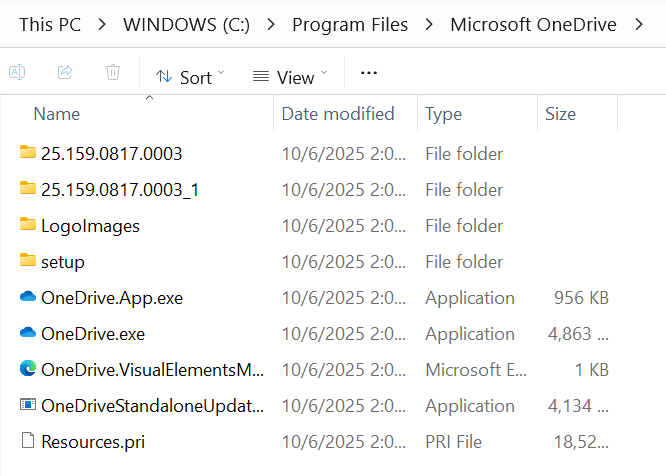
Task: Click the OneDriveStandaloneUpdater application icon
Action: 27,406
